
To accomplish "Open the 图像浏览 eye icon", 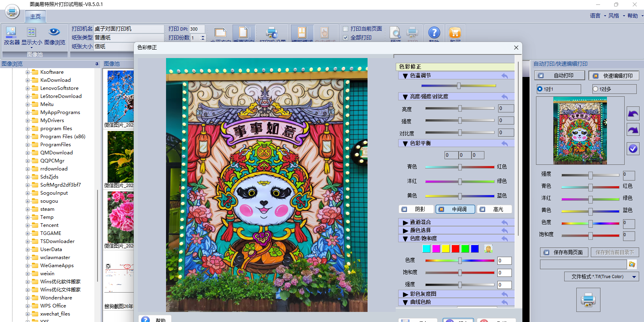I will pyautogui.click(x=54, y=32).
